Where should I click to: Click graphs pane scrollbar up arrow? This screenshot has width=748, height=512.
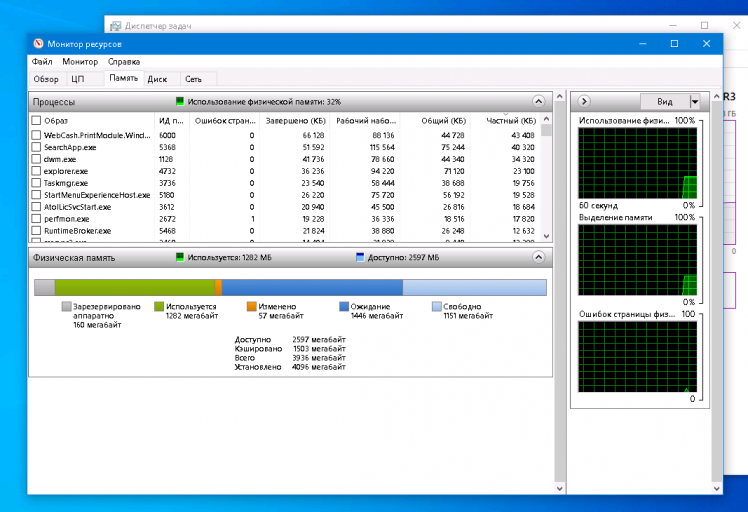(717, 96)
